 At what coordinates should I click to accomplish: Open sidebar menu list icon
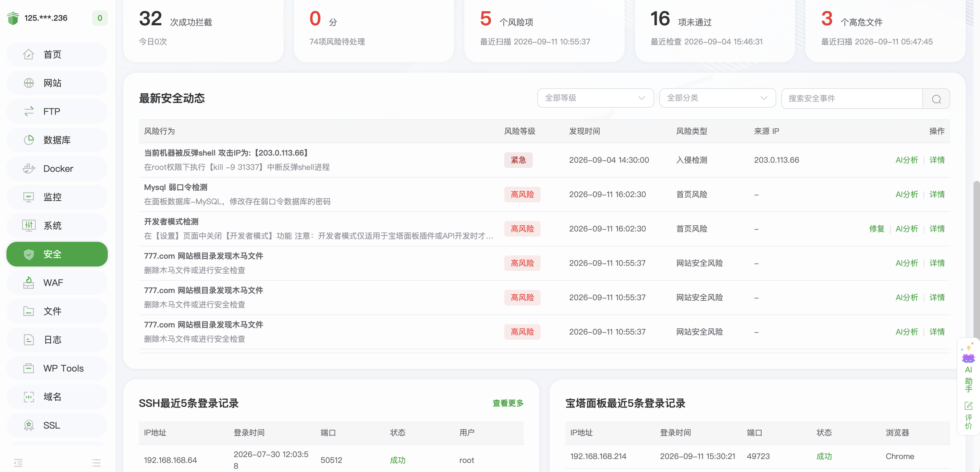click(96, 463)
